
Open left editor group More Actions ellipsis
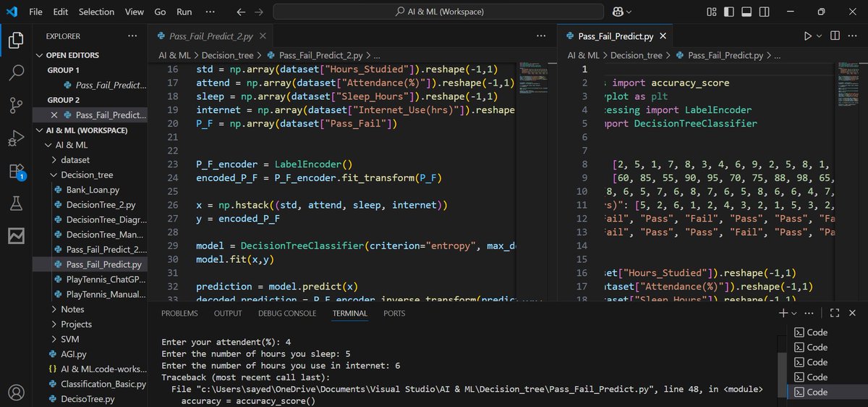click(541, 35)
